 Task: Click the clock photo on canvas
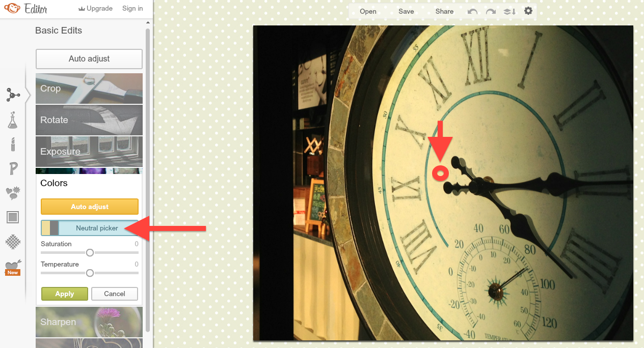coord(443,183)
